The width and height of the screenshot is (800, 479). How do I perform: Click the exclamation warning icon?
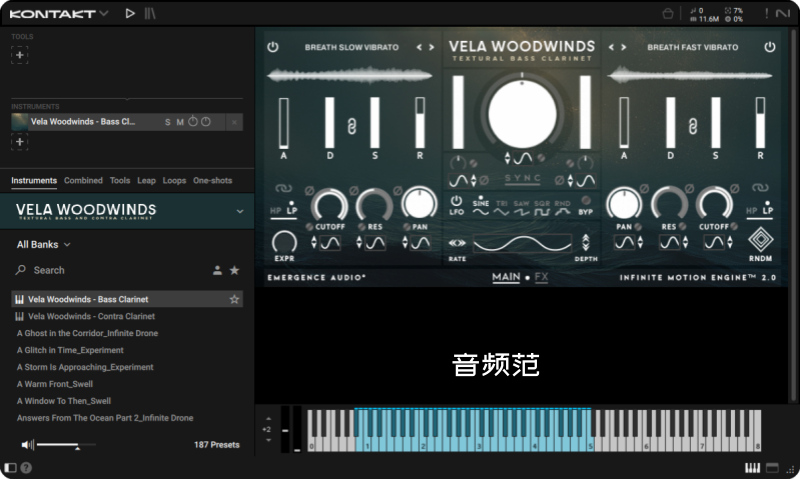pyautogui.click(x=766, y=14)
